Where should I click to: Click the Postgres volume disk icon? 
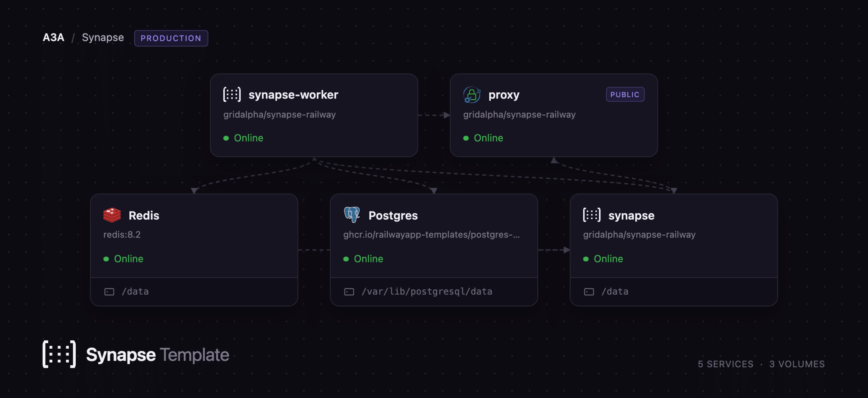coord(349,292)
